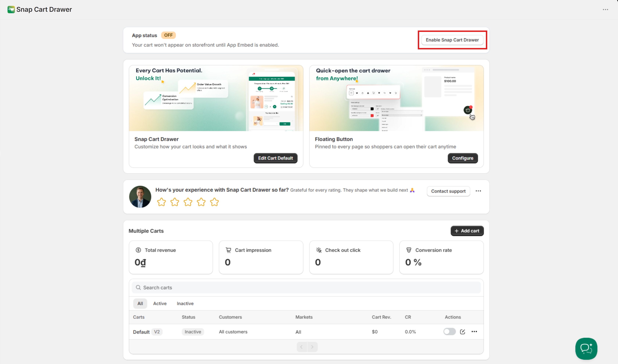Switch to the Inactive carts tab
The height and width of the screenshot is (364, 618).
pyautogui.click(x=185, y=303)
